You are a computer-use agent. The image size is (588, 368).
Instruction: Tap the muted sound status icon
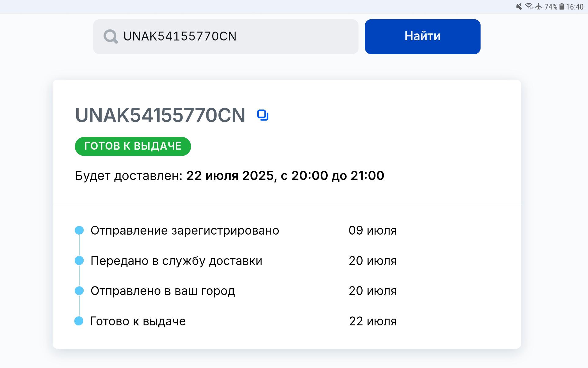click(519, 6)
